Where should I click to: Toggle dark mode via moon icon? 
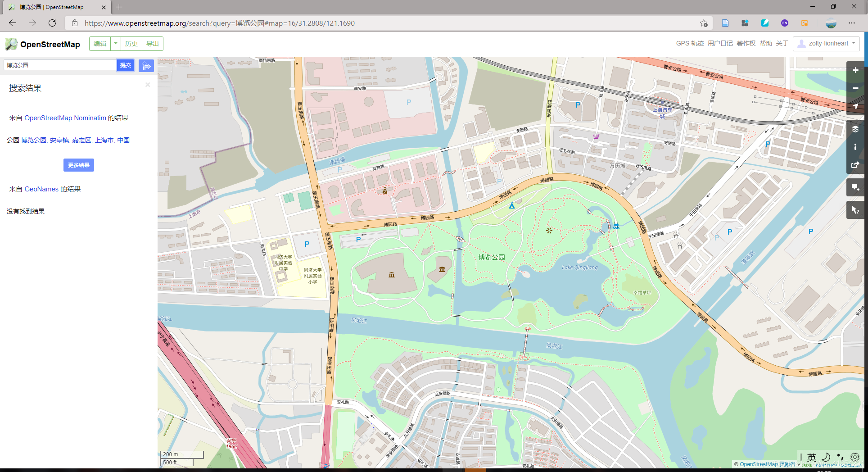click(x=826, y=457)
